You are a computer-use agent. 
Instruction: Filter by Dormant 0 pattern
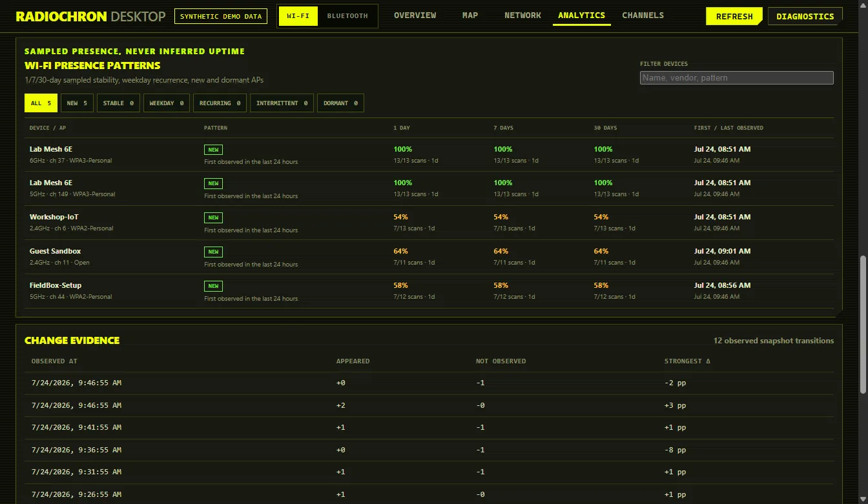pyautogui.click(x=340, y=103)
